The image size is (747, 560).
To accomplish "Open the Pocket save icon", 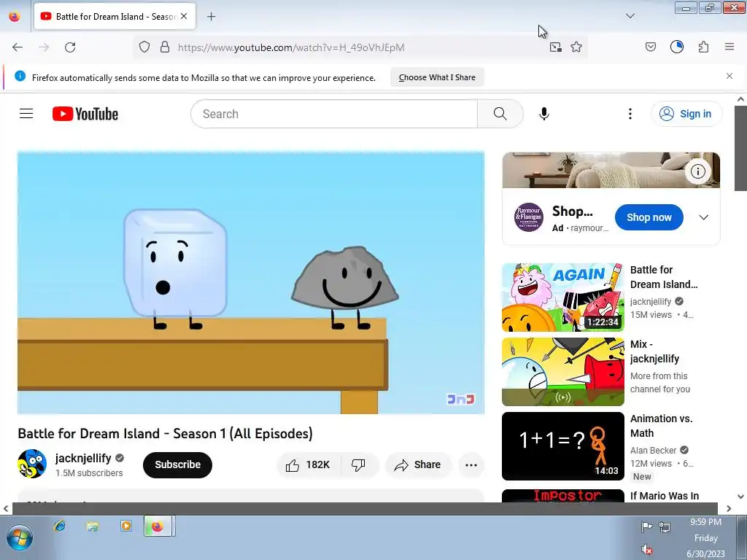I will tap(650, 47).
